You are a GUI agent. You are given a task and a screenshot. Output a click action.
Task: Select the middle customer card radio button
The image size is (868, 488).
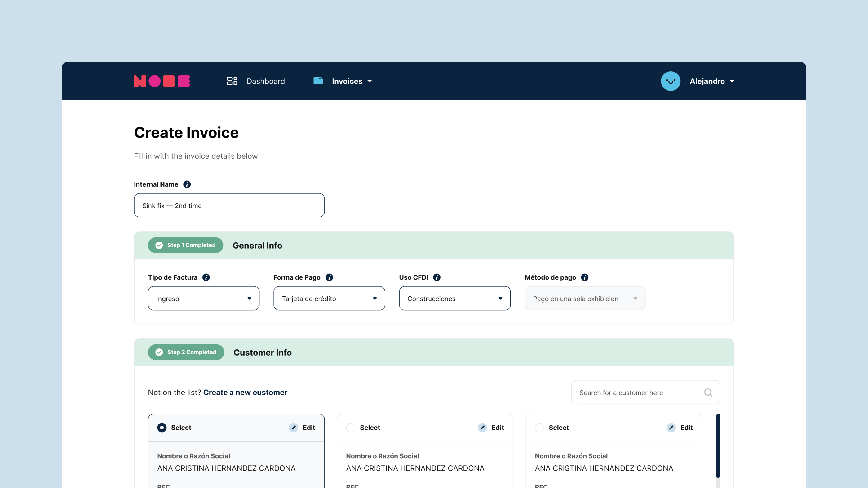pyautogui.click(x=350, y=428)
